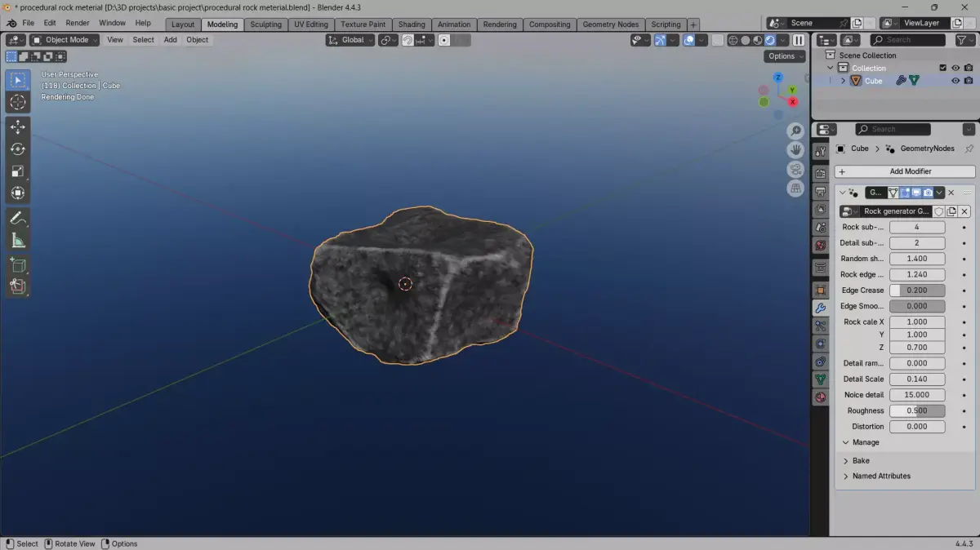Choose the Move tool
980x550 pixels.
tap(18, 127)
